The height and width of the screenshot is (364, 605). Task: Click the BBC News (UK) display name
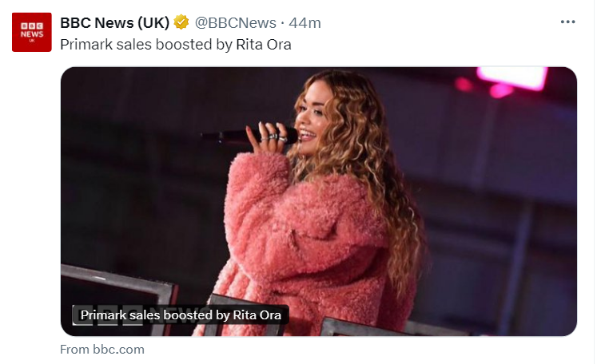pyautogui.click(x=114, y=22)
